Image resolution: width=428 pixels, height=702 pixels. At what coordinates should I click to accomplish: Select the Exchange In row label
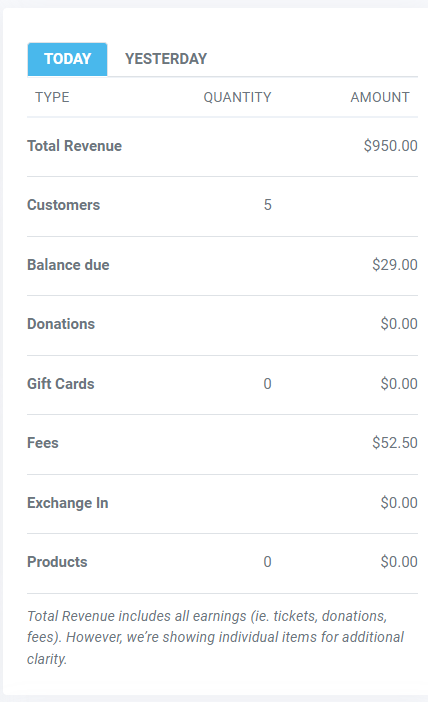68,503
